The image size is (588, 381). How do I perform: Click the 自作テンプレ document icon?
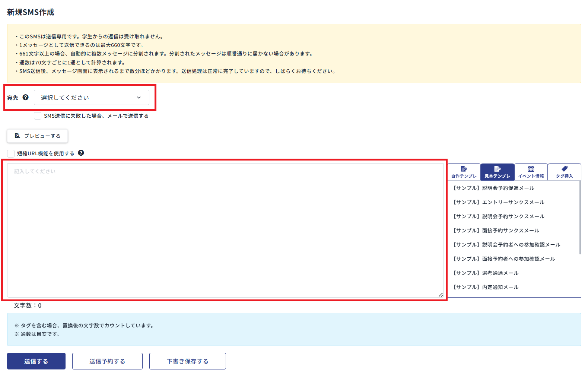(x=464, y=169)
